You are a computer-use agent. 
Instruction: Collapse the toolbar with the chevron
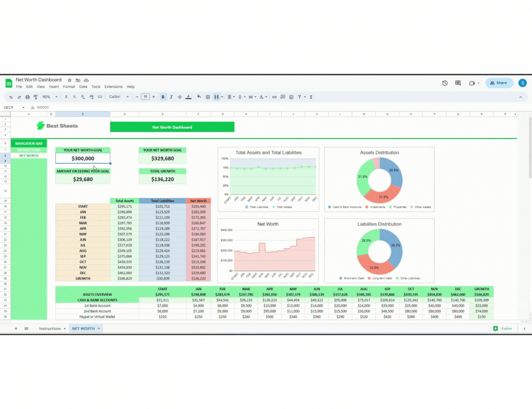(x=521, y=97)
